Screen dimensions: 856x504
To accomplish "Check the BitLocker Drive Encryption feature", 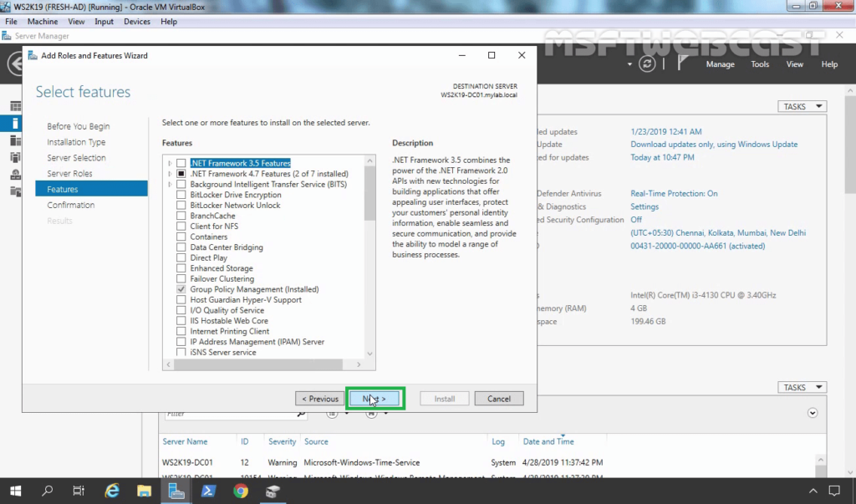I will point(181,195).
